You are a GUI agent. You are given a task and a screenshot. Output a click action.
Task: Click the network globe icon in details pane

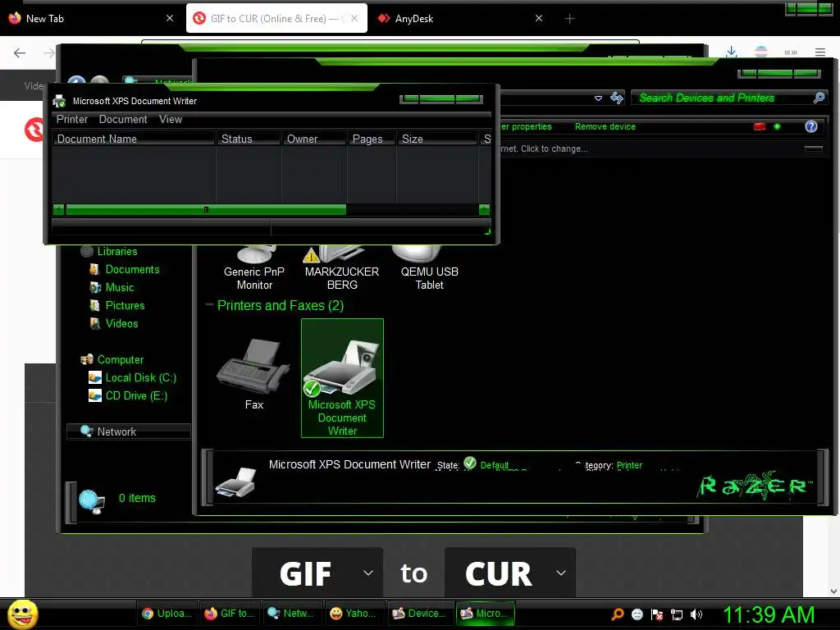pos(91,501)
